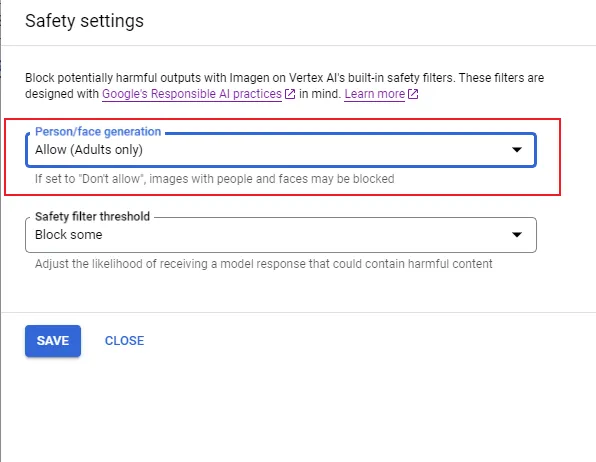Click the hint about Don't allow blocking faces
This screenshot has width=596, height=462.
tap(214, 179)
